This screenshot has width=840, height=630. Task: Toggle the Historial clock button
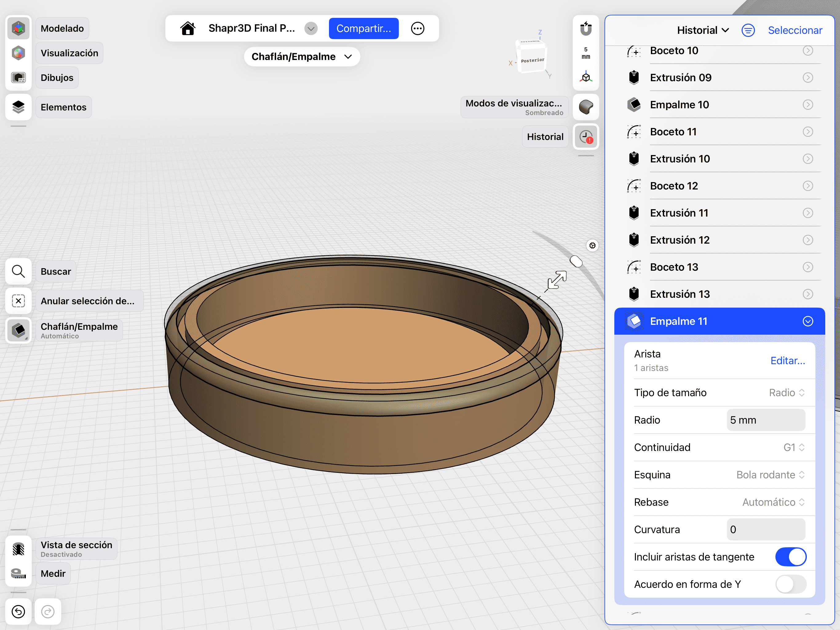(585, 137)
